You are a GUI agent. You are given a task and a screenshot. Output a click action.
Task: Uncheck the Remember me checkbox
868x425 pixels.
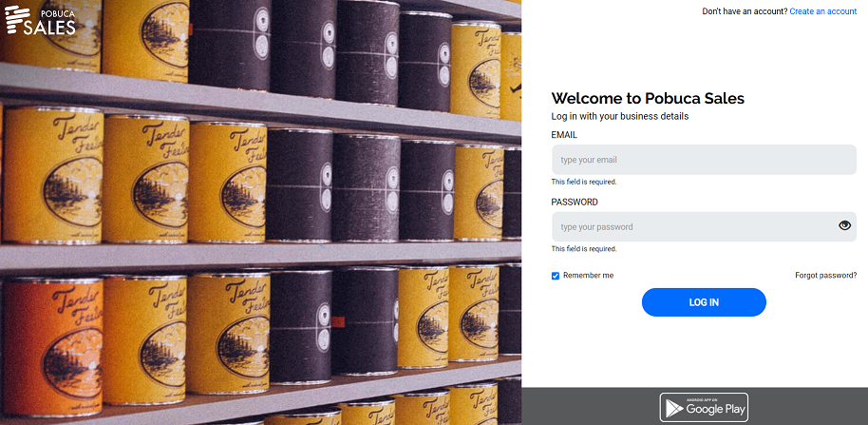556,276
